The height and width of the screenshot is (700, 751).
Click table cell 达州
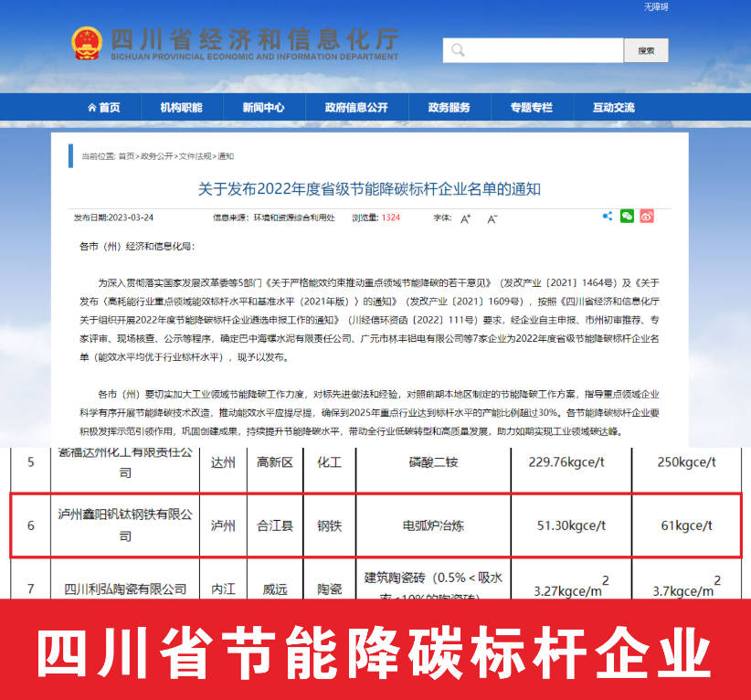223,462
